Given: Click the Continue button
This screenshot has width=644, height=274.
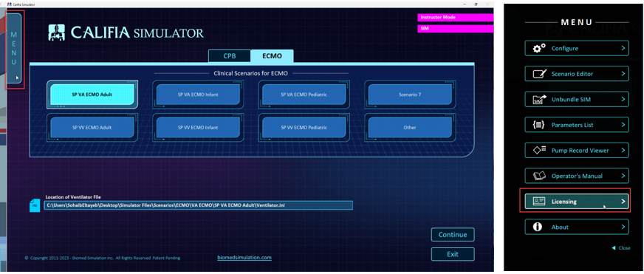Looking at the screenshot, I should coord(453,235).
